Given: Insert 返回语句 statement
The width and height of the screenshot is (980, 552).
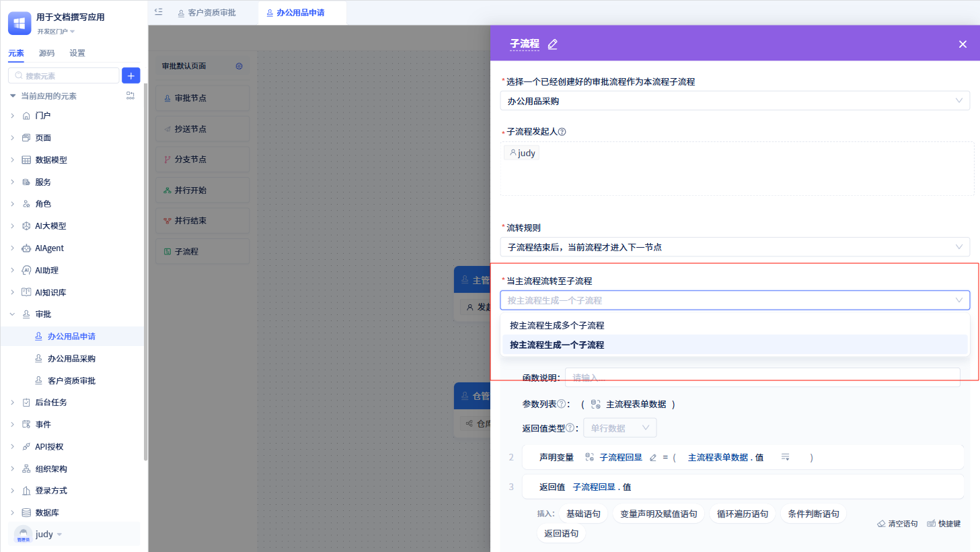Looking at the screenshot, I should tap(561, 533).
